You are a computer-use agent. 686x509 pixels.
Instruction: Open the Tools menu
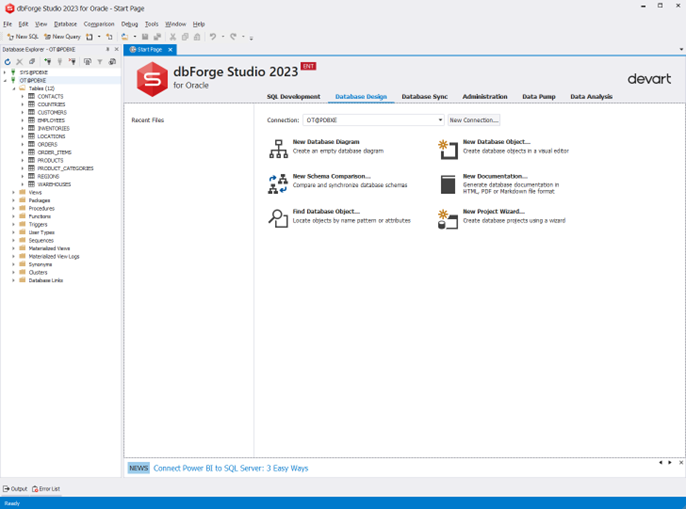(151, 24)
